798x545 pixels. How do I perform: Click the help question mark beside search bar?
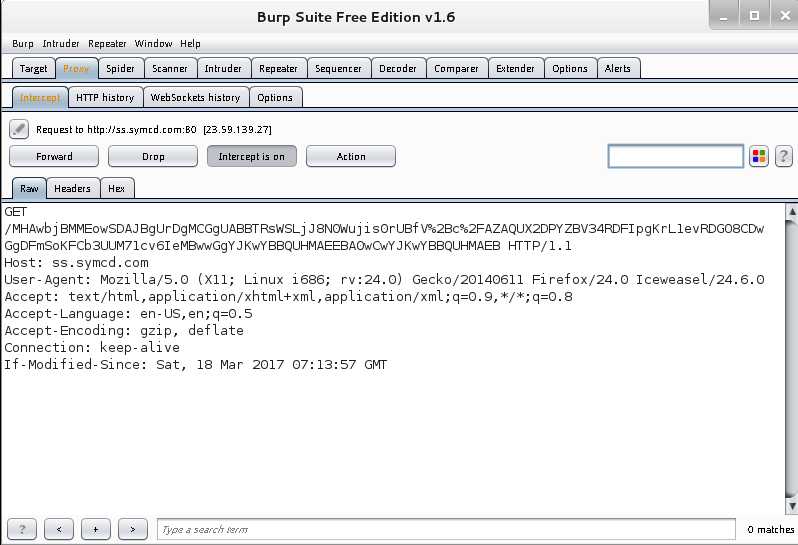point(22,529)
